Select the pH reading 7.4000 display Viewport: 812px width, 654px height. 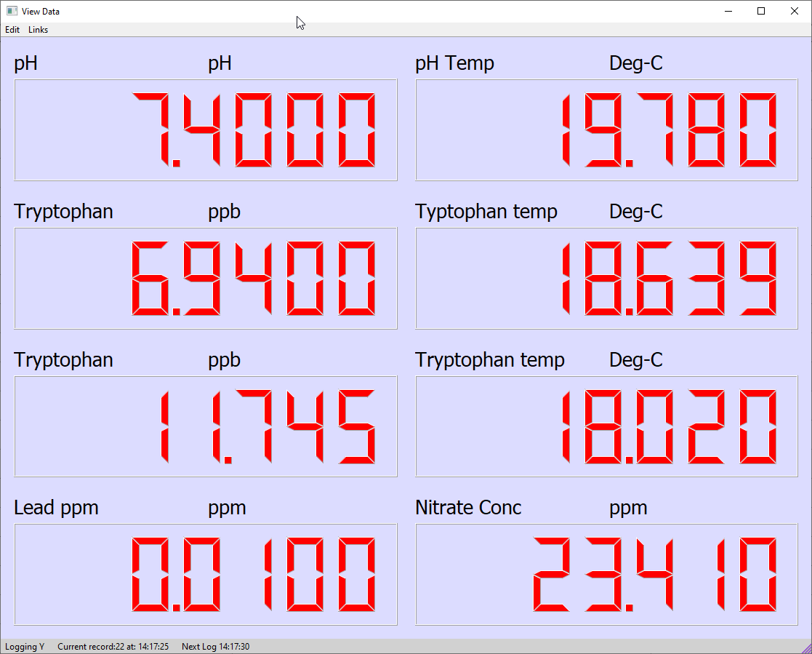206,129
